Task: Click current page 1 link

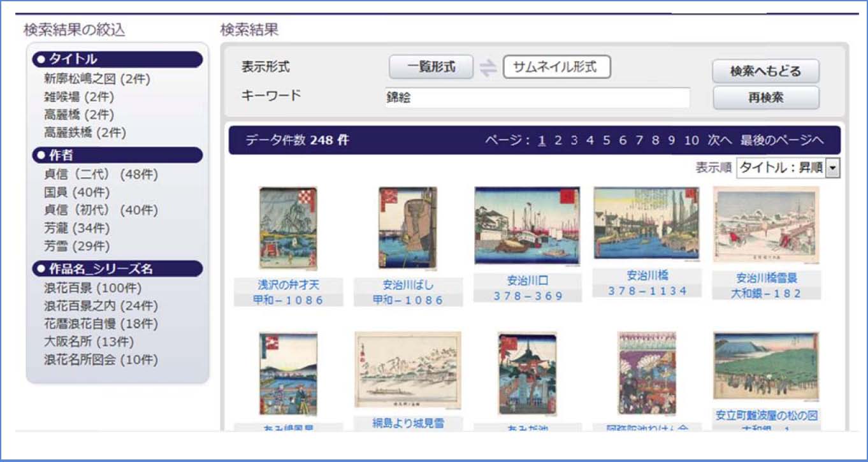Action: tap(542, 140)
